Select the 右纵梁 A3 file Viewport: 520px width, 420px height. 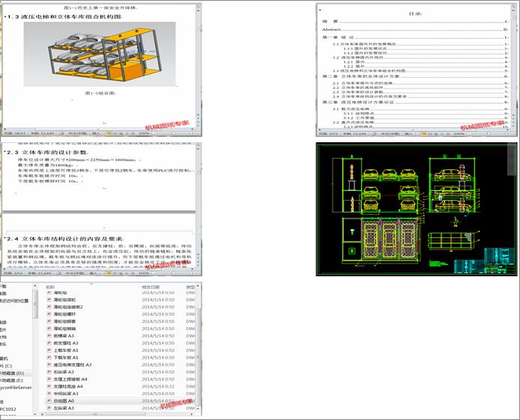click(64, 372)
